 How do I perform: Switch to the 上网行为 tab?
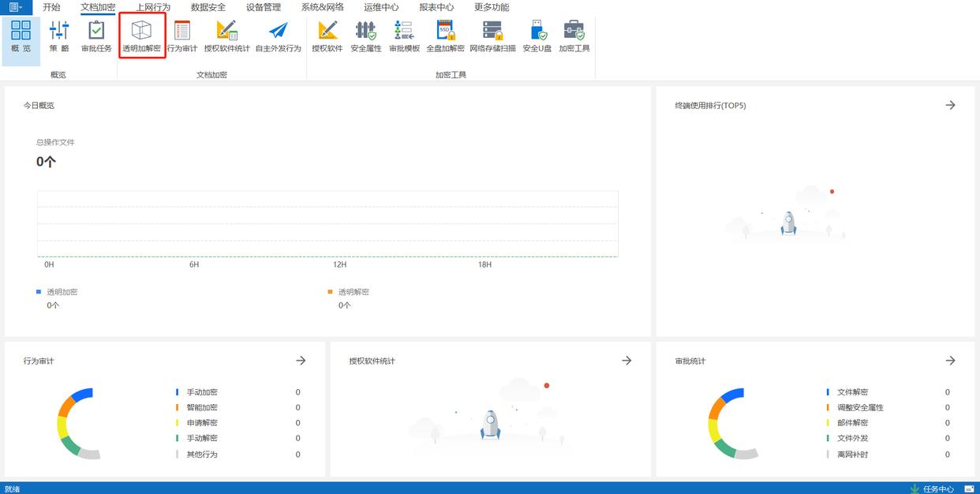point(153,7)
